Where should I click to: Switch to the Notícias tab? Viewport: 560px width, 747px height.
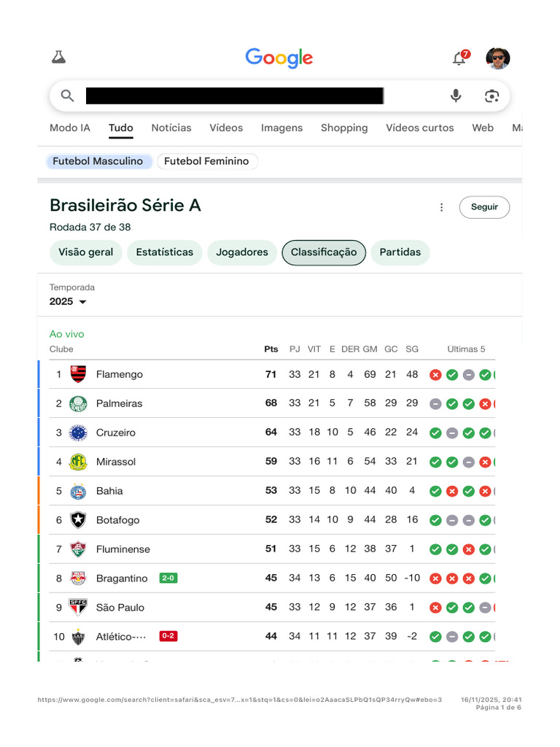(171, 128)
